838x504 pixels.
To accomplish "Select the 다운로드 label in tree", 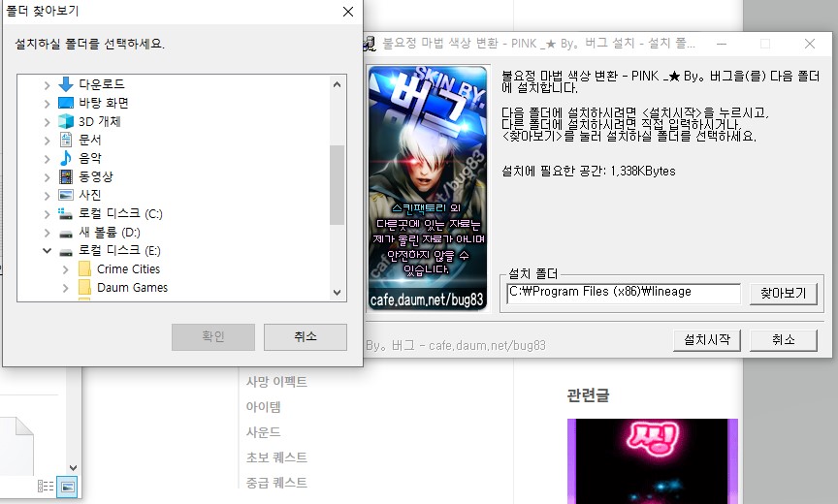I will (102, 83).
